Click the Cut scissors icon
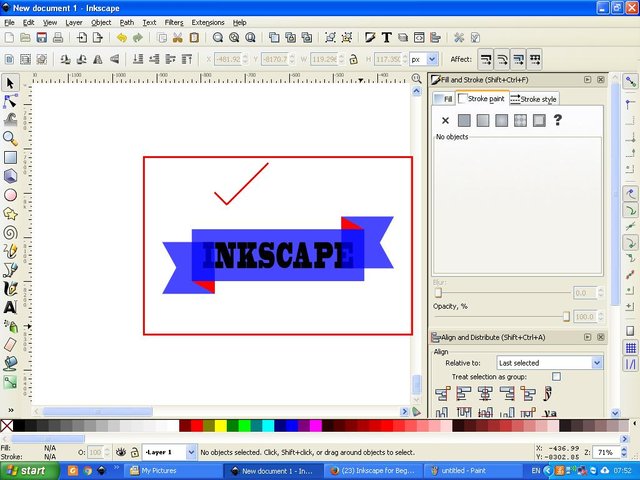Viewport: 640px width, 480px height. click(x=178, y=38)
